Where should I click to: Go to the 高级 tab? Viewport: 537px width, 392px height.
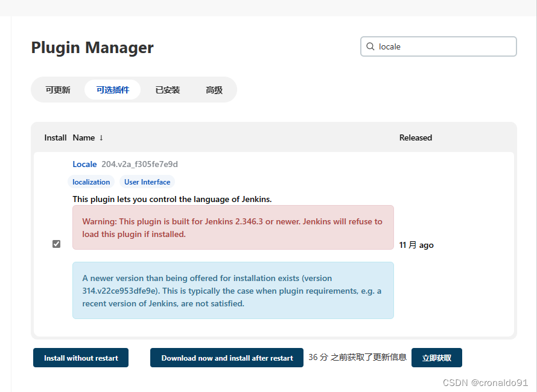pyautogui.click(x=214, y=90)
